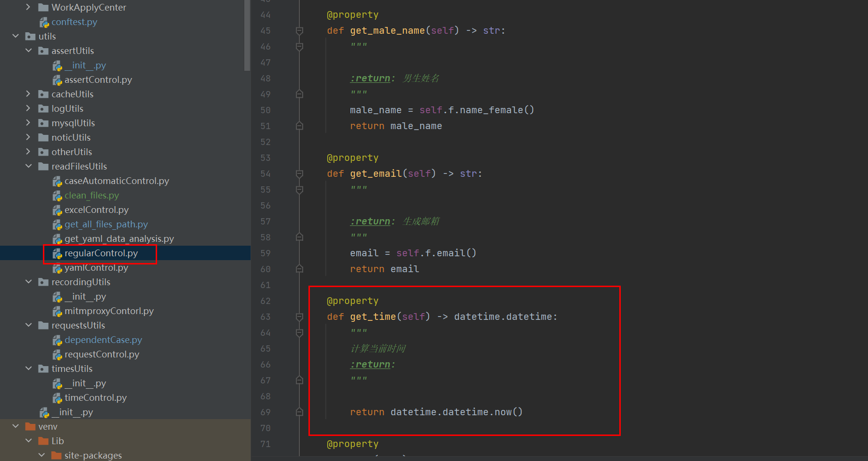Fold the get_email docstring on line 55
Screen dimensions: 868x461
click(299, 190)
